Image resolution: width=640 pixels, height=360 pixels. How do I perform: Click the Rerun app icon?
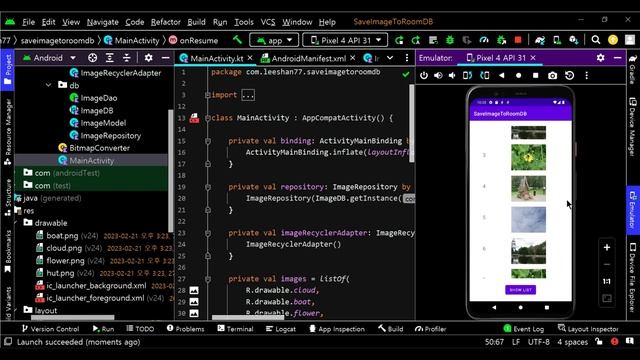[399, 40]
